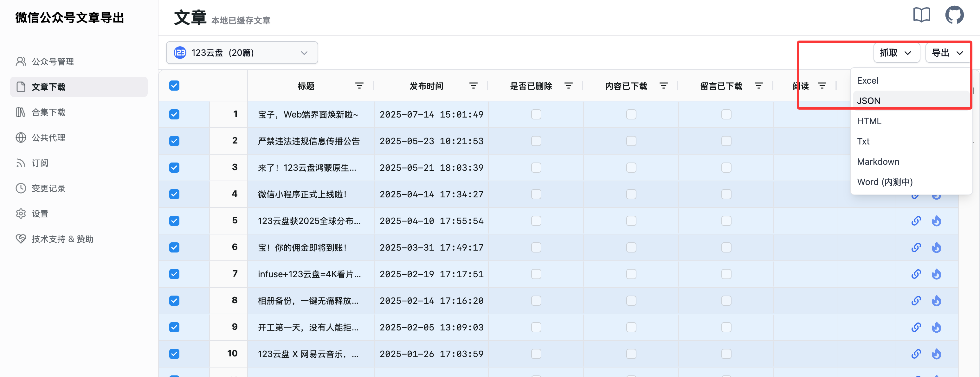
Task: Uncheck the row 6 article checkbox
Action: point(174,247)
